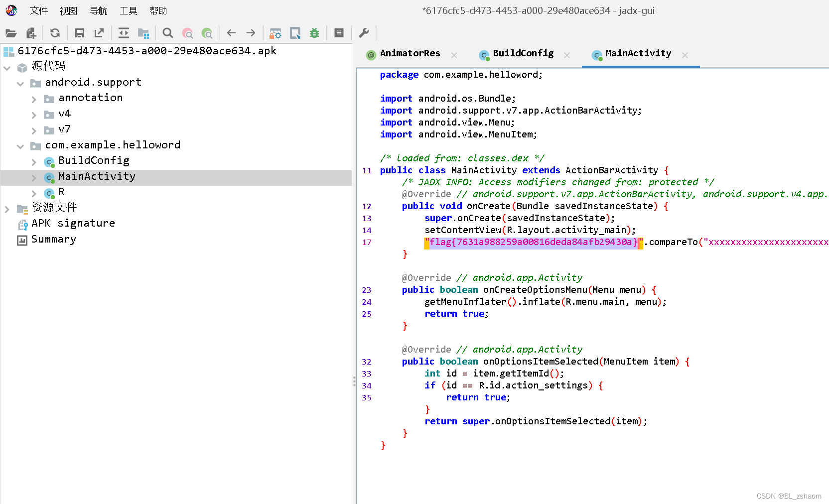Select the 资源文件 tree item
The image size is (829, 504).
(54, 207)
